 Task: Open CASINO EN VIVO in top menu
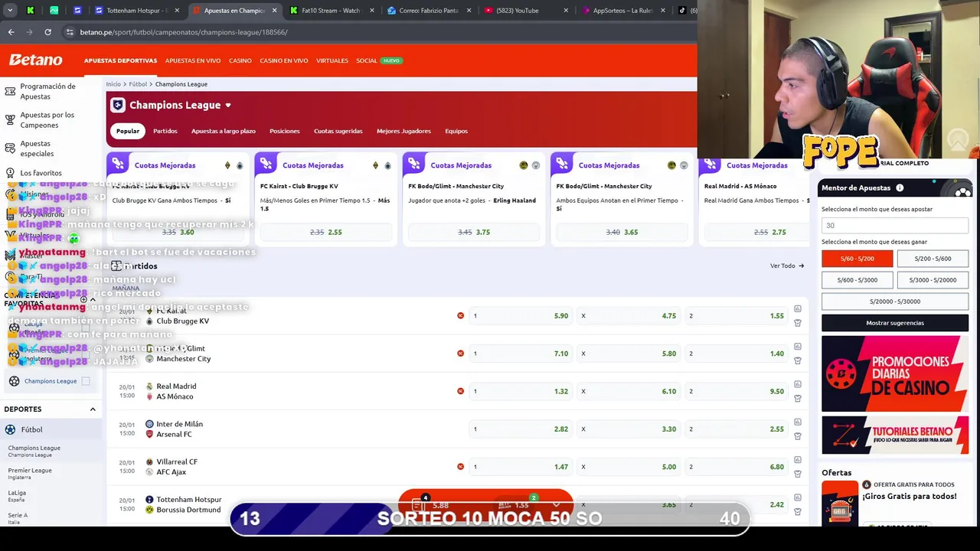coord(284,60)
